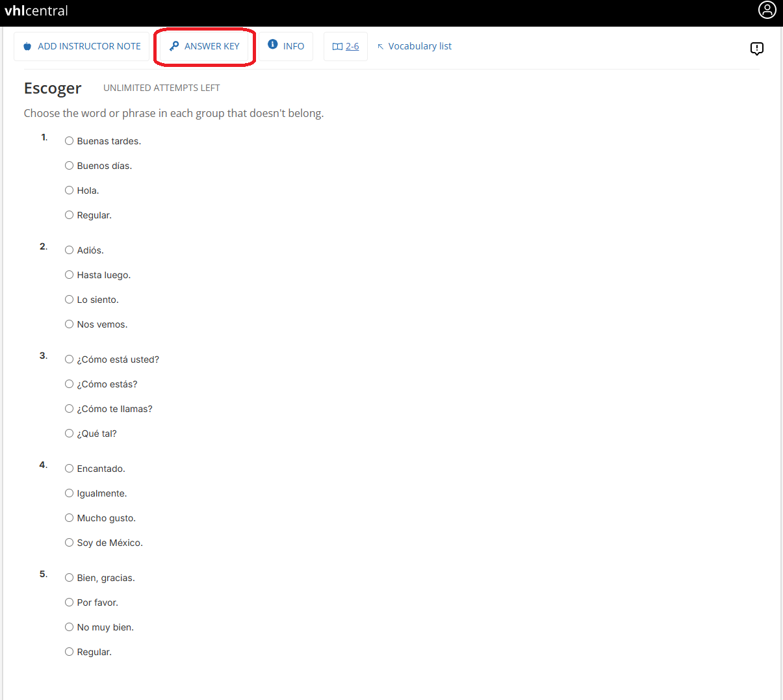Select the Bien, gracias. radio button
Viewport: 783px width, 700px height.
69,578
